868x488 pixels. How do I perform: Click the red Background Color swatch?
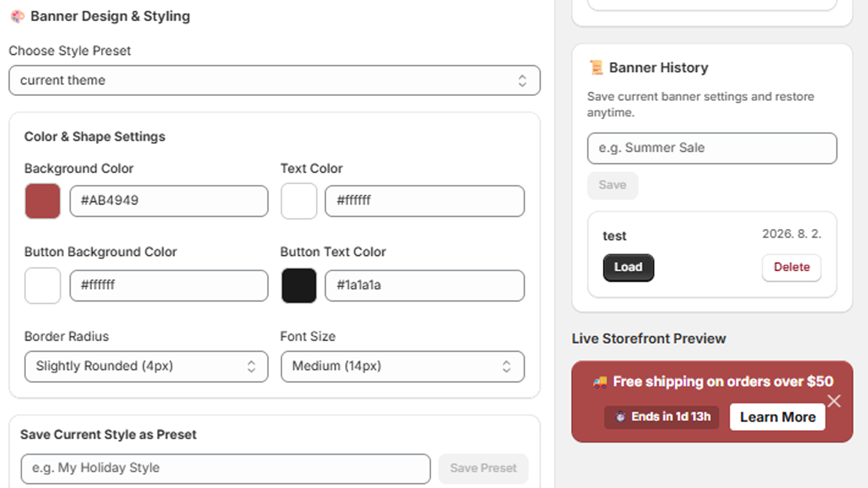[x=42, y=201]
